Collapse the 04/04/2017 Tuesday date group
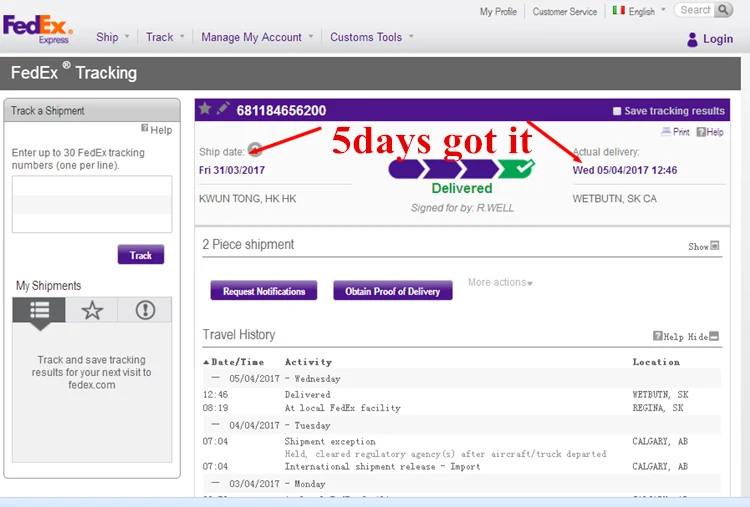Screen dimensions: 750x507 tap(215, 426)
